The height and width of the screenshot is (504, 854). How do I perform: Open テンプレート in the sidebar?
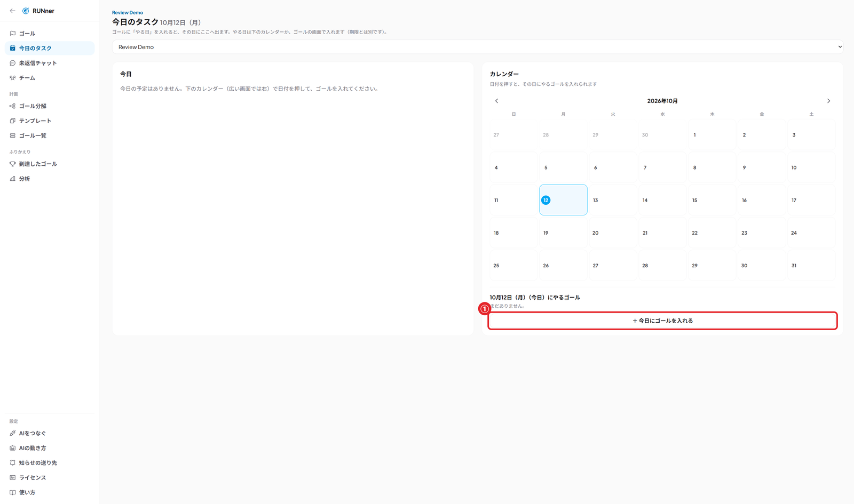pos(50,121)
